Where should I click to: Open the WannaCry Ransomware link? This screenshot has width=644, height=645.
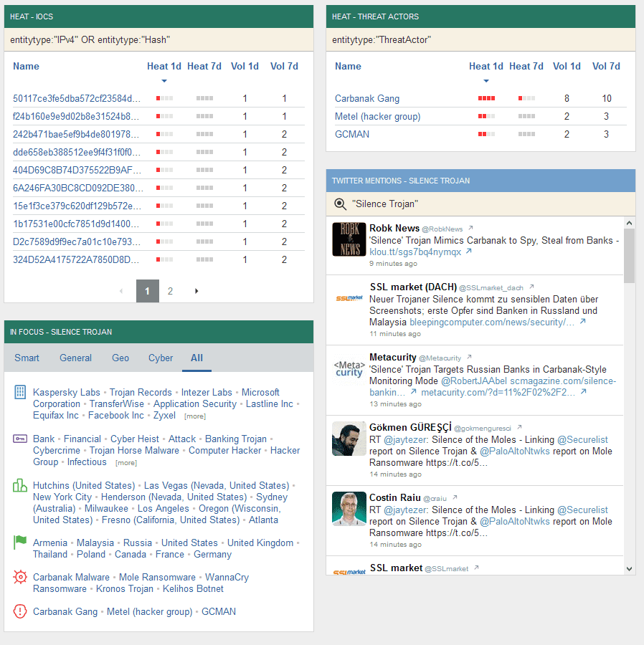click(141, 583)
